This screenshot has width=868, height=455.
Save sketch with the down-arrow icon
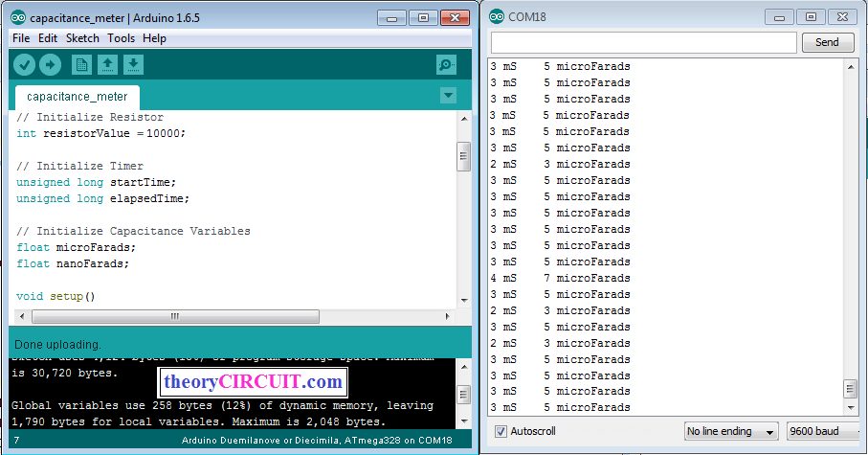coord(133,65)
